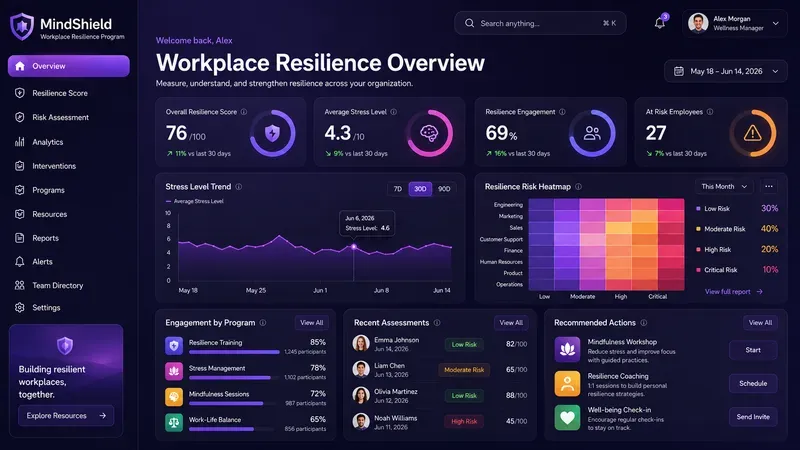Open the heatmap three-dot more menu
The width and height of the screenshot is (800, 450).
pos(769,187)
